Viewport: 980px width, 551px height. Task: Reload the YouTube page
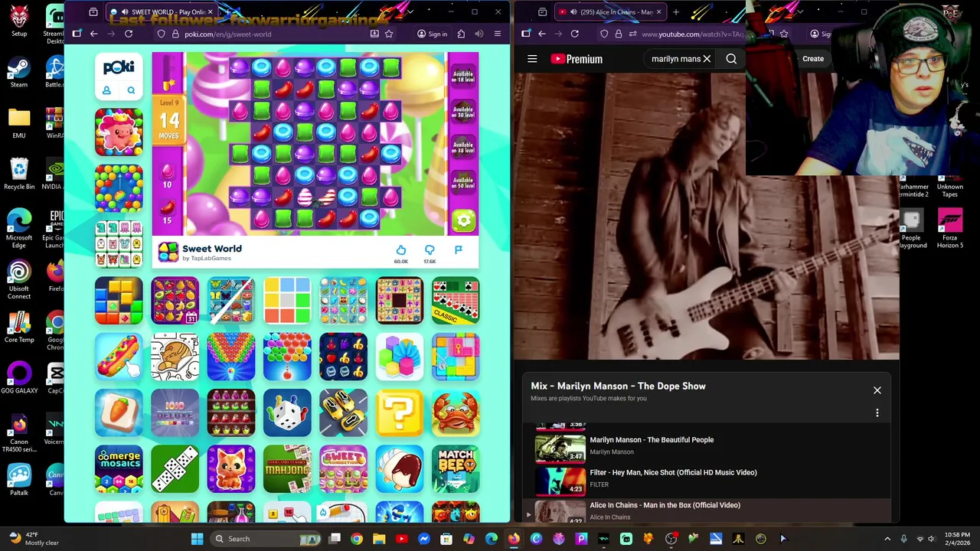pos(575,34)
